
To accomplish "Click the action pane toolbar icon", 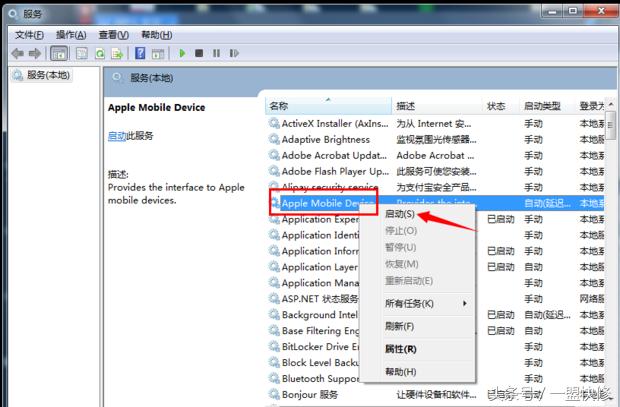I will coord(158,53).
